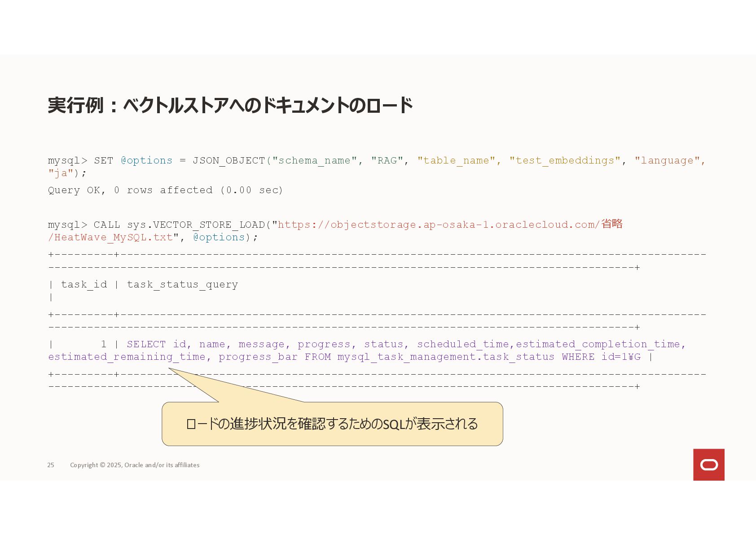This screenshot has width=756, height=535.
Task: Click the 'Query OK, 0 rows affected' line
Action: pyautogui.click(x=166, y=190)
